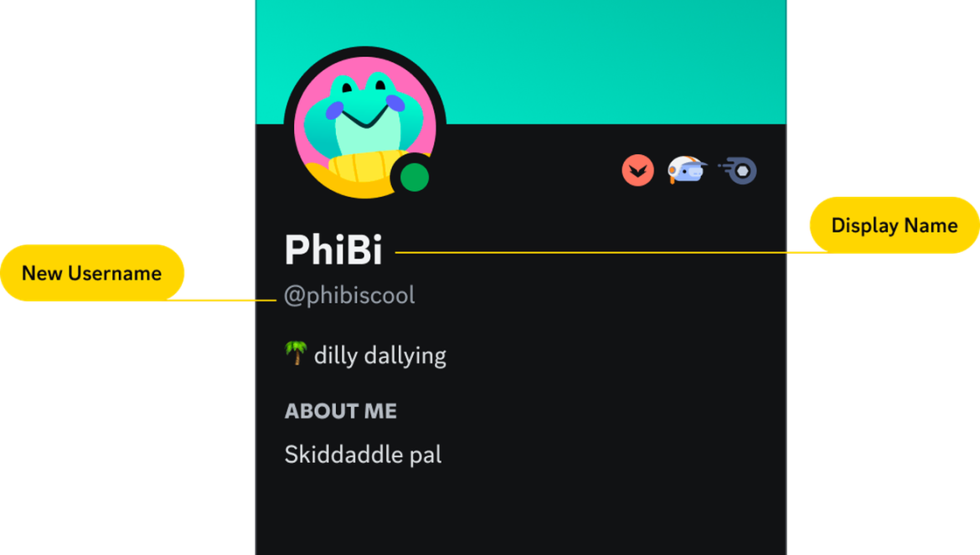Click the white helmet profile badge
Screen dimensions: 980x555
click(x=687, y=170)
